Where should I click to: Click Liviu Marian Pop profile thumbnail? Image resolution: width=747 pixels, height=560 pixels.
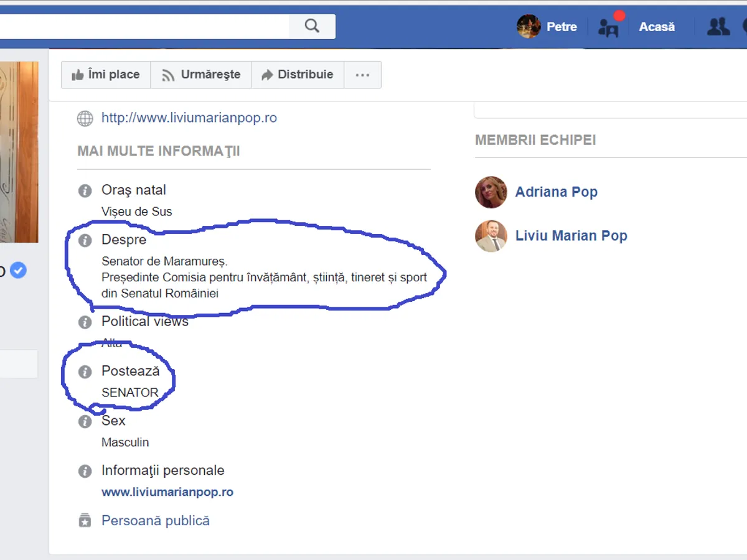(491, 236)
